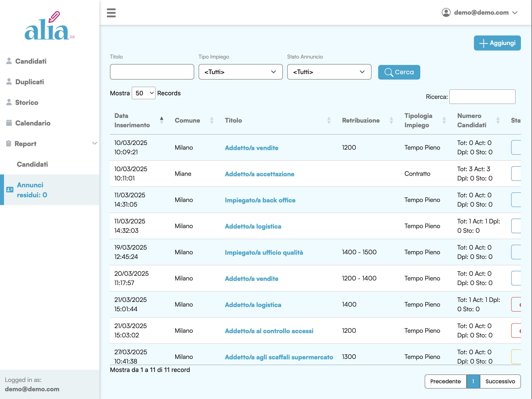This screenshot has width=532, height=399.
Task: Open the Impiegato/a back office listing
Action: coord(260,200)
